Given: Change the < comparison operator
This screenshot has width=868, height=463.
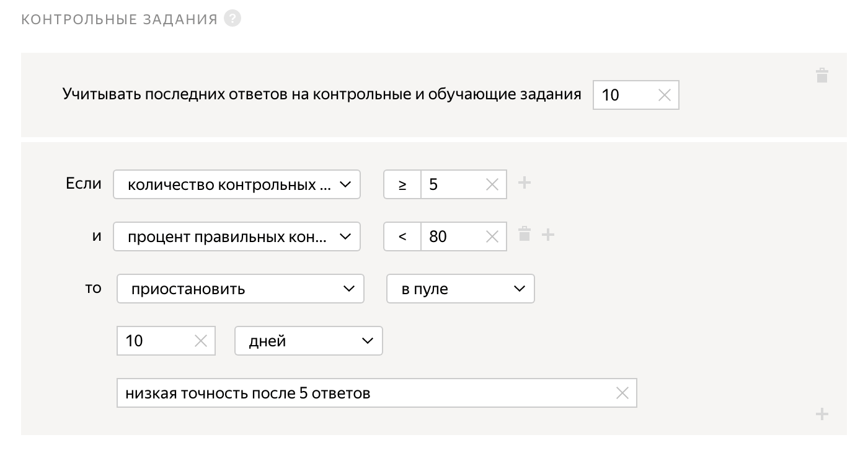Looking at the screenshot, I should tap(402, 236).
